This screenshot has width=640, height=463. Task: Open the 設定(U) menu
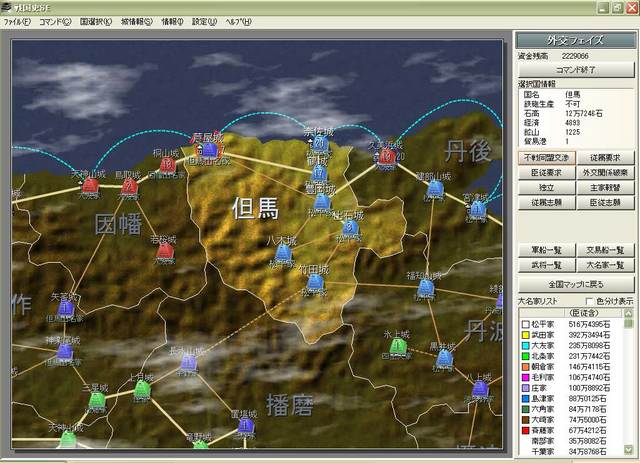pyautogui.click(x=204, y=22)
